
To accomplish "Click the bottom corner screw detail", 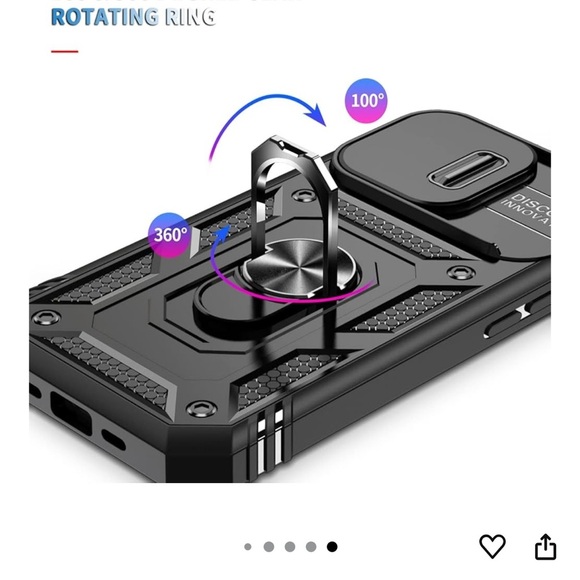I will click(x=201, y=409).
